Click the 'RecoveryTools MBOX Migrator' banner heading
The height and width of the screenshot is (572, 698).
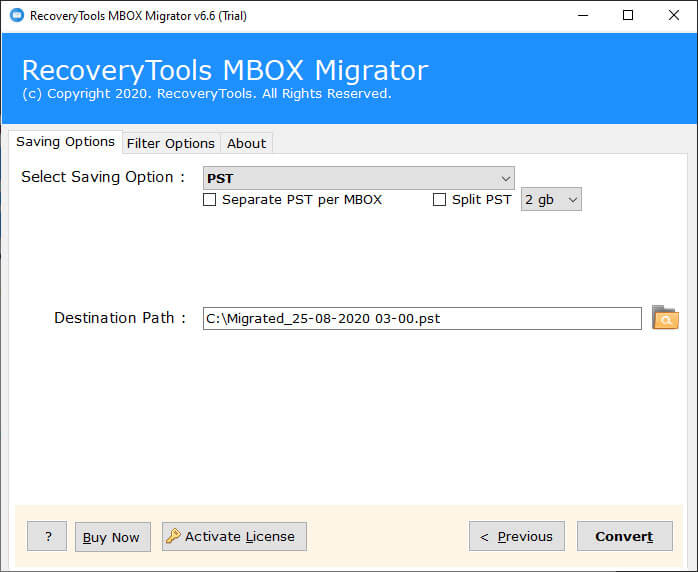point(225,70)
